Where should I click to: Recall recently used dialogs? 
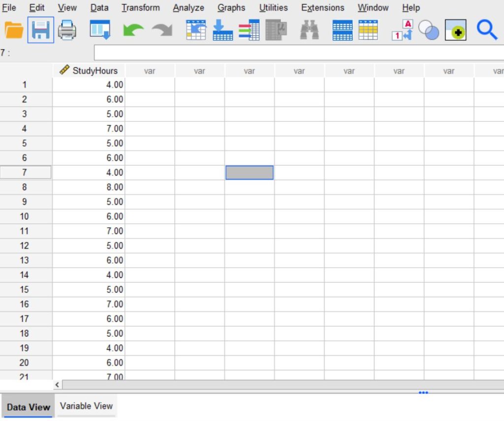(100, 30)
